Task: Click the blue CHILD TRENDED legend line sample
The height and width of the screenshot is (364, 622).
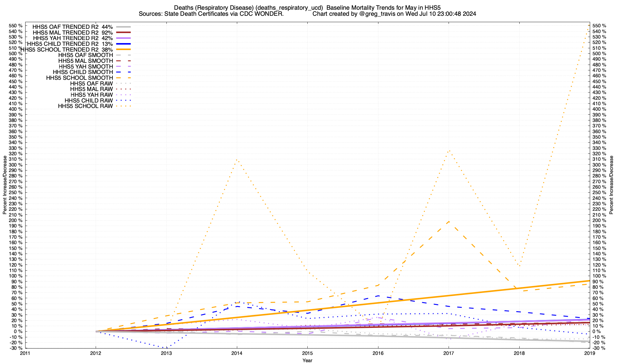Action: (123, 44)
